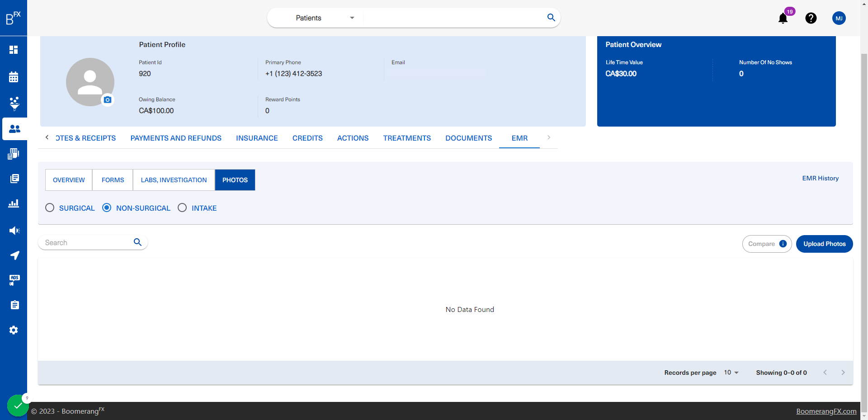Click the camera icon on profile photo

pos(108,100)
